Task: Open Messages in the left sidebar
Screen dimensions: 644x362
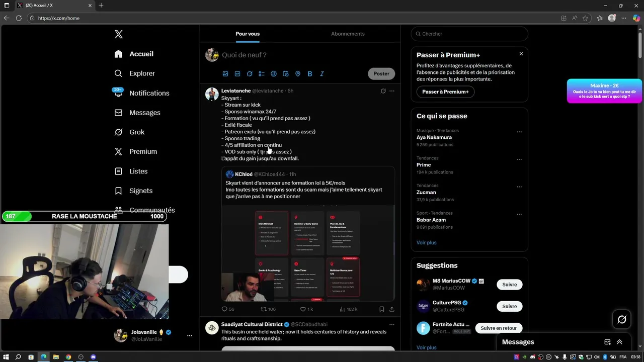Action: 137,113
